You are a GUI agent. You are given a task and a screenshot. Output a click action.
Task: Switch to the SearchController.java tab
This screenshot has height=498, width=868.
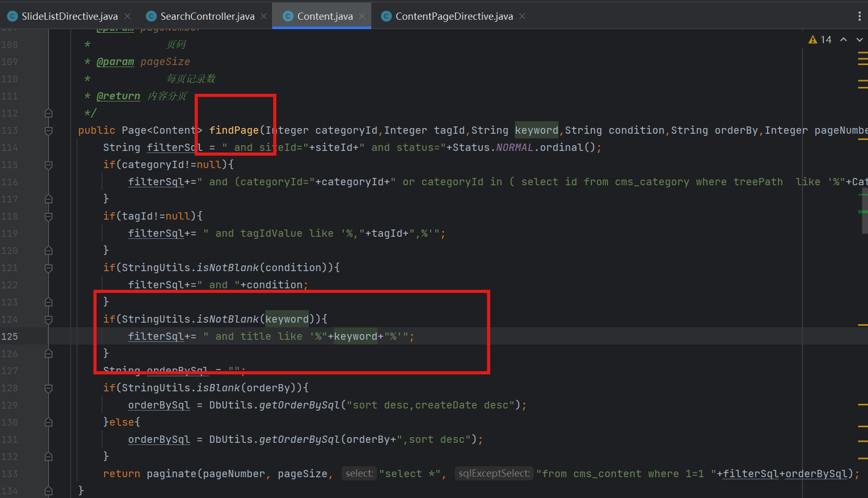click(208, 16)
